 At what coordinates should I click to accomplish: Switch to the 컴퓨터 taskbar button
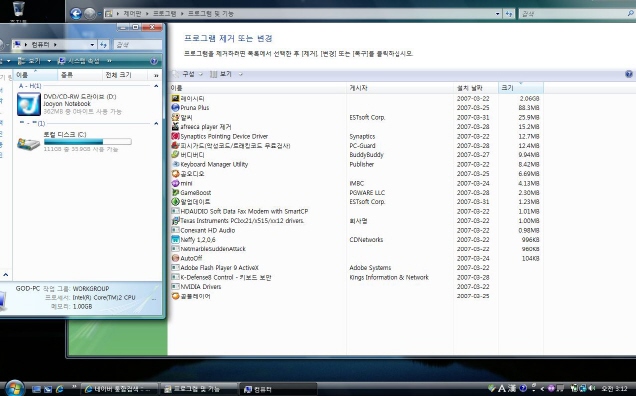pos(278,389)
